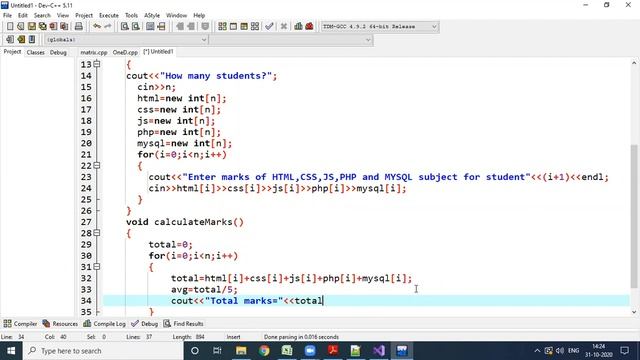Collapse the code fold at line 31
Screen dimensions: 640x360
pyautogui.click(x=97, y=267)
